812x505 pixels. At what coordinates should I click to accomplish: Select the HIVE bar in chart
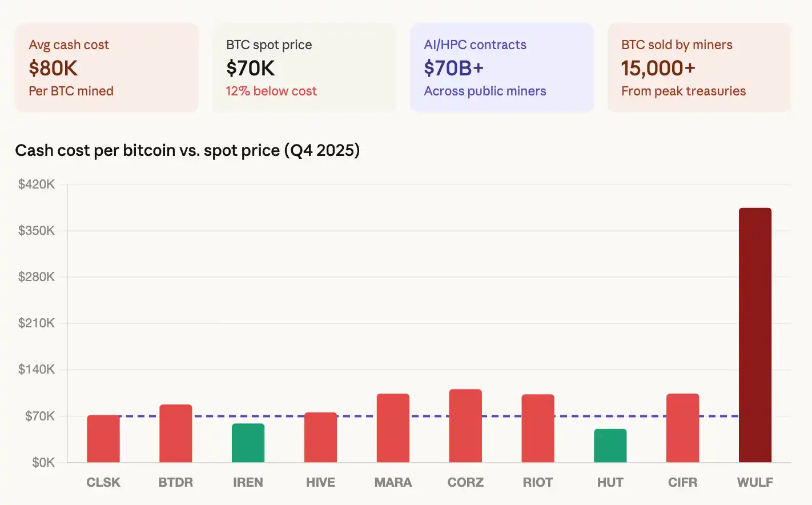point(320,438)
